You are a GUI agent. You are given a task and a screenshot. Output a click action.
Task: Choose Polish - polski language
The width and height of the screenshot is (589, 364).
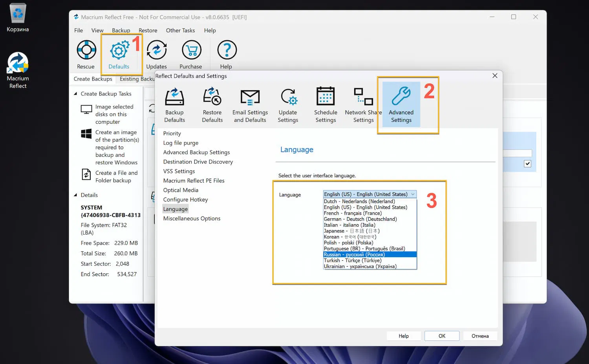click(369, 243)
